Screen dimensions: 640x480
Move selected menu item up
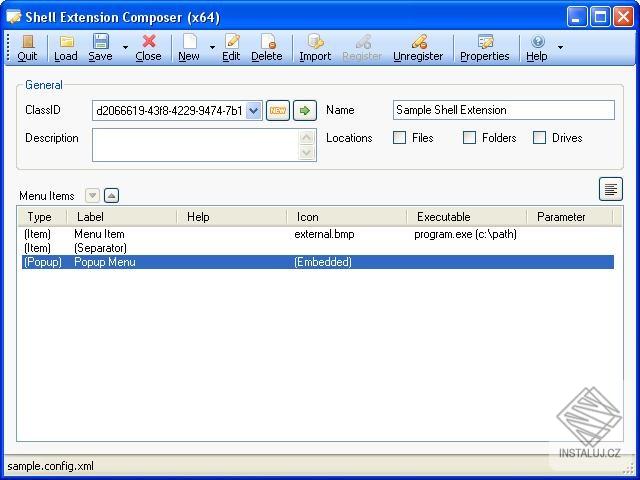tap(111, 196)
